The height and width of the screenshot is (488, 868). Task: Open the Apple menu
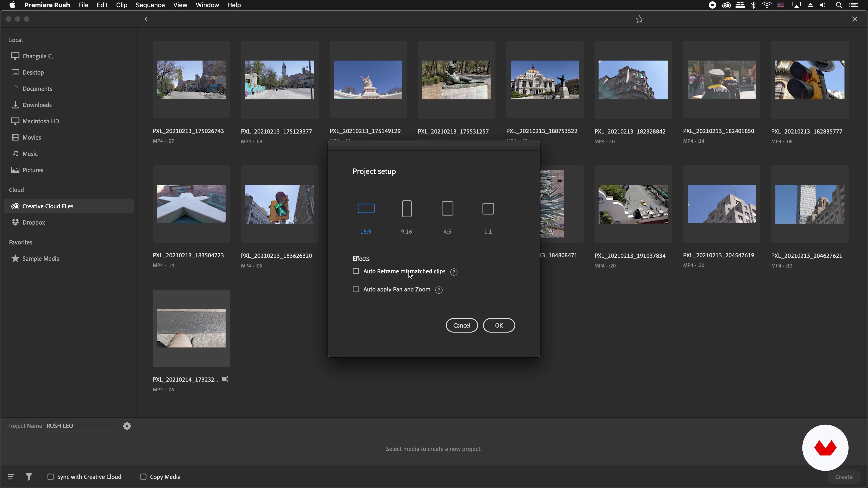tap(12, 5)
